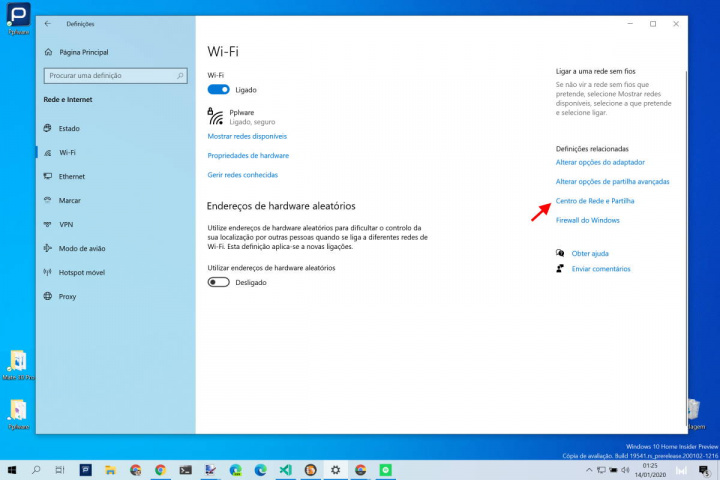The height and width of the screenshot is (480, 720).
Task: Focus the Procurar uma definição search box
Action: [x=110, y=75]
